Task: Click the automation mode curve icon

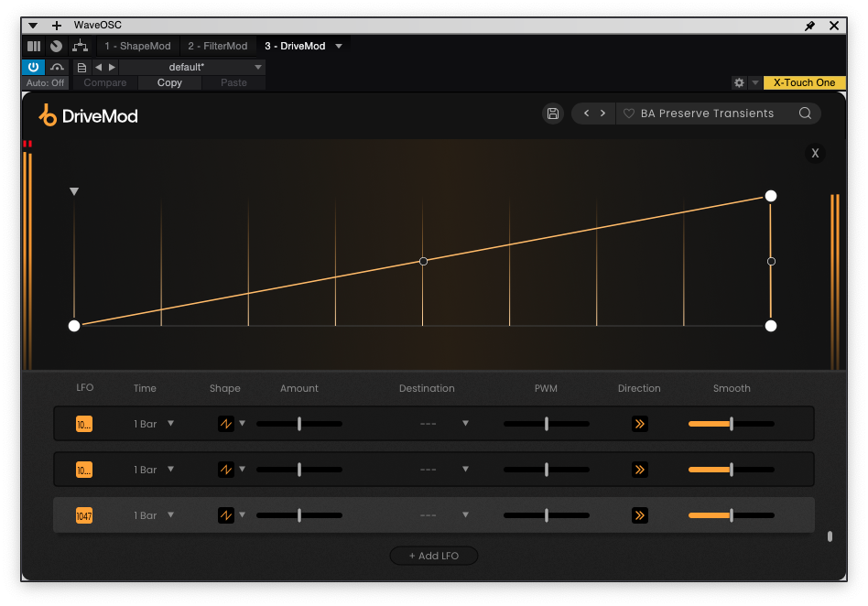Action: point(57,67)
